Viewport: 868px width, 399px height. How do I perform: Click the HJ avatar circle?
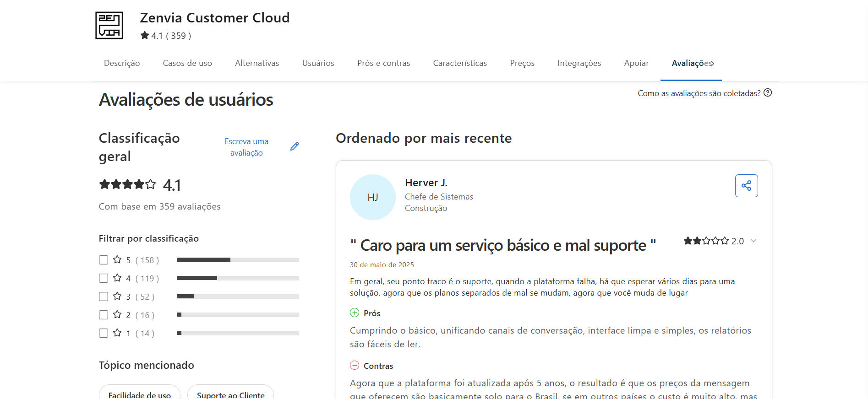click(373, 197)
